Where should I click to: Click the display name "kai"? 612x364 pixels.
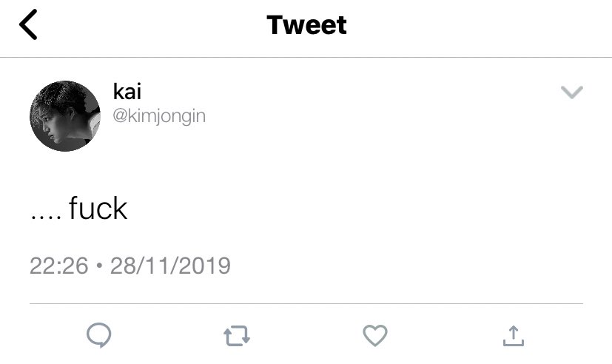point(127,91)
